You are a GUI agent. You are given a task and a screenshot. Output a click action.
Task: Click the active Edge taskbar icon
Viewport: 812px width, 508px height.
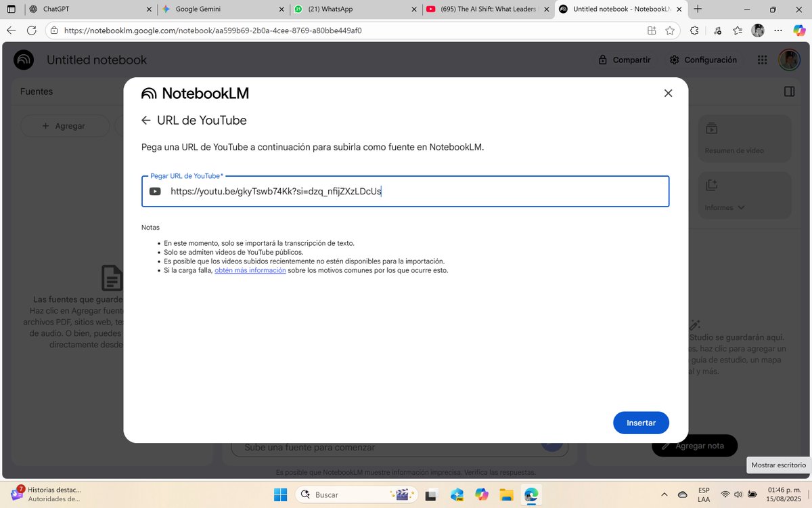click(x=531, y=494)
